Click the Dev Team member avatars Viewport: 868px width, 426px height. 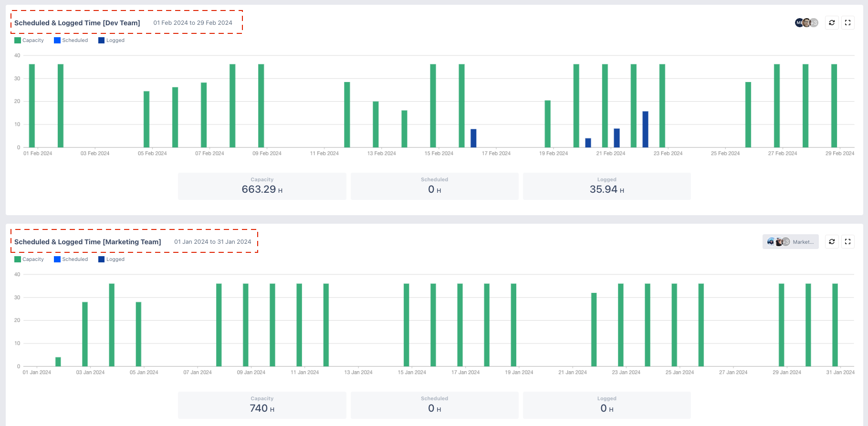click(806, 22)
